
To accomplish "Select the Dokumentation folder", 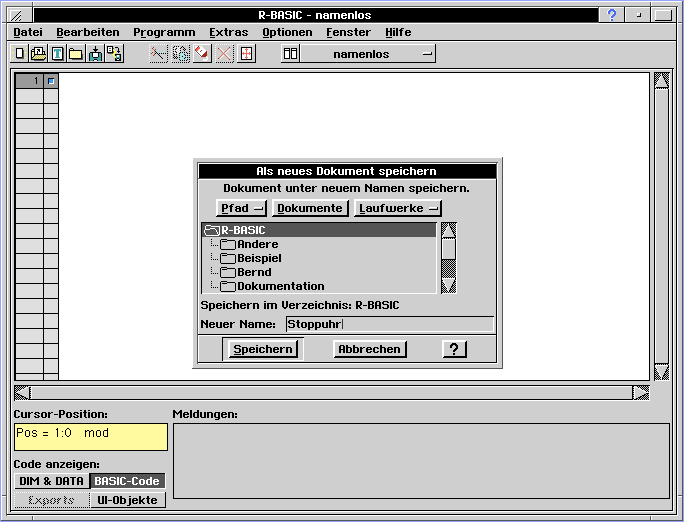I will coord(319,286).
